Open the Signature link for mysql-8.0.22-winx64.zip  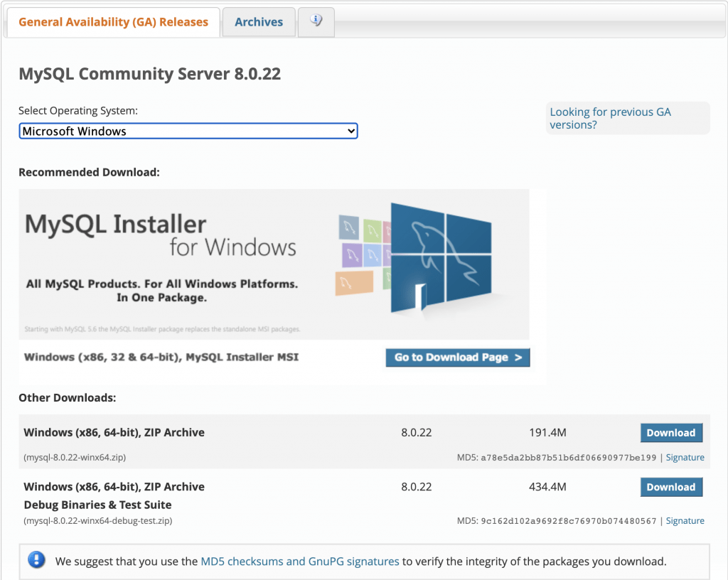[x=685, y=457]
